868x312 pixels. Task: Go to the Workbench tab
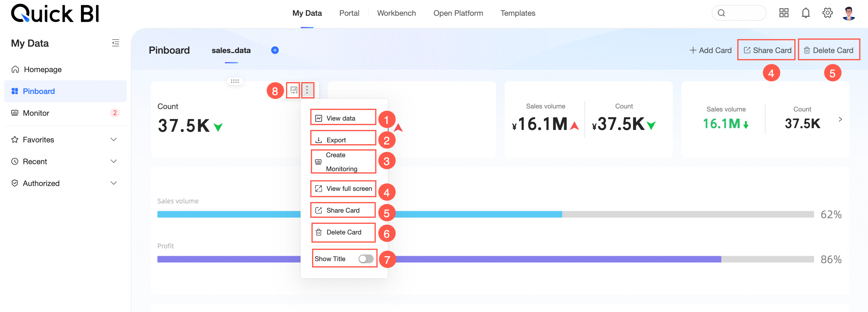coord(396,13)
